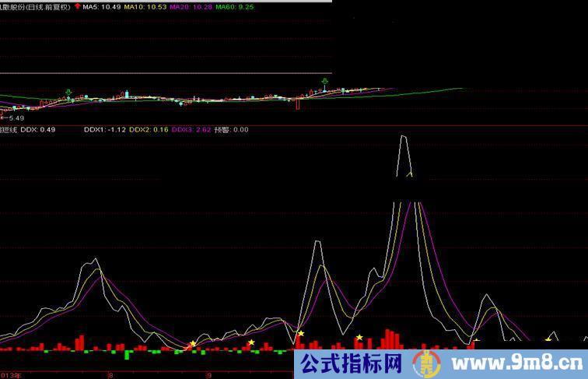Click the DDX1 -1.12 value label
Screen dimensions: 588x379
(x=104, y=130)
